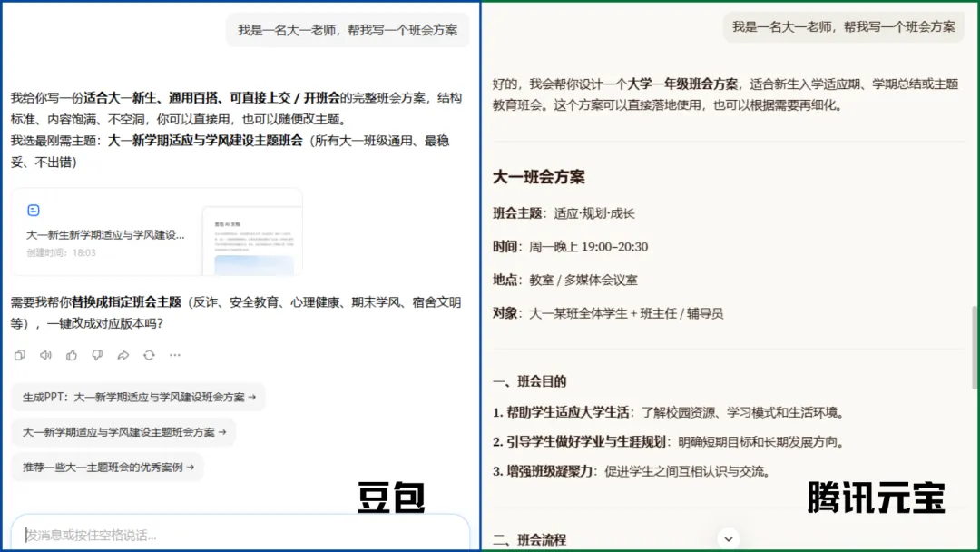Click the heading 大一班会方案 in Yuanbao

click(x=539, y=177)
